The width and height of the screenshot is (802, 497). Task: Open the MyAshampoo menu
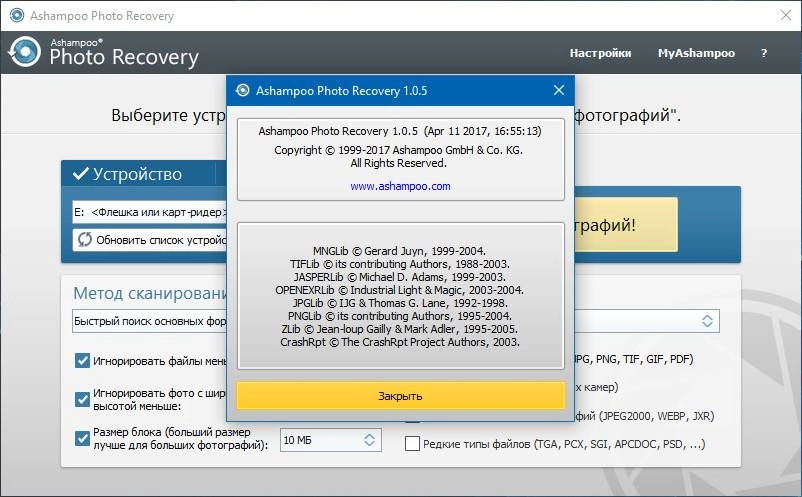(696, 53)
